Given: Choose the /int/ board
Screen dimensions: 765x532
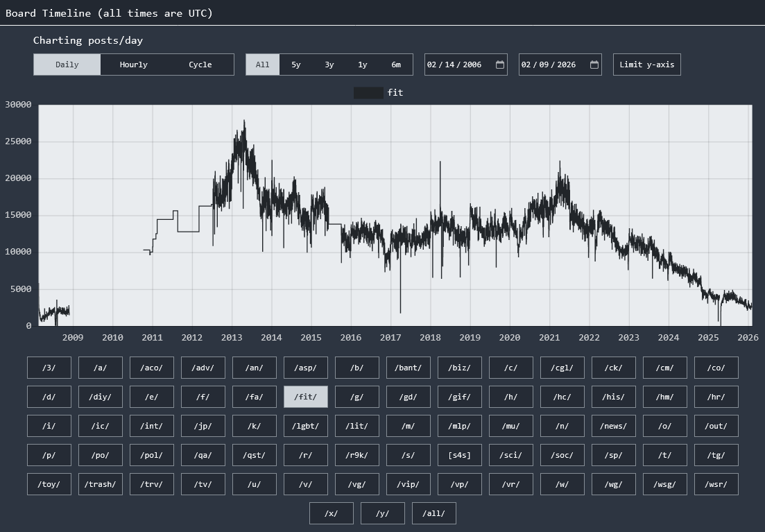Looking at the screenshot, I should coord(152,426).
